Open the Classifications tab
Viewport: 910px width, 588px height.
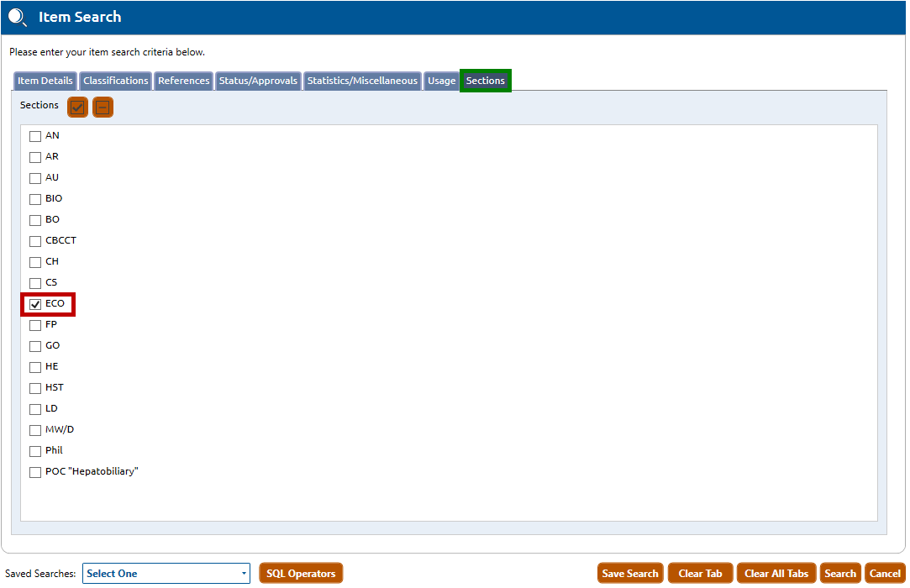[x=116, y=81]
